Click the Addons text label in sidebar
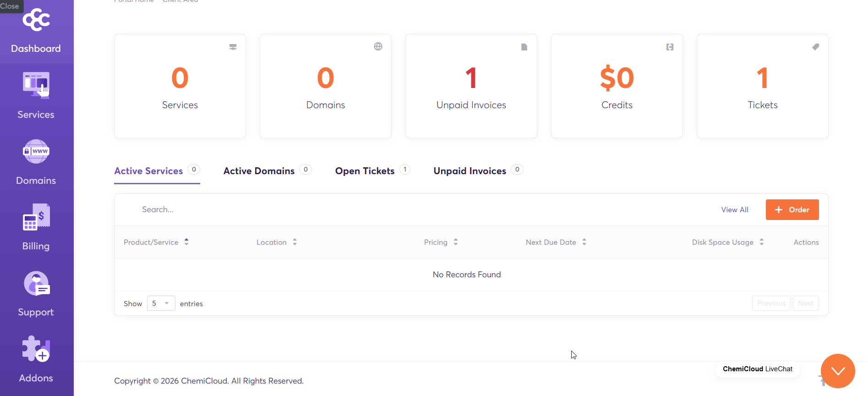 (36, 378)
